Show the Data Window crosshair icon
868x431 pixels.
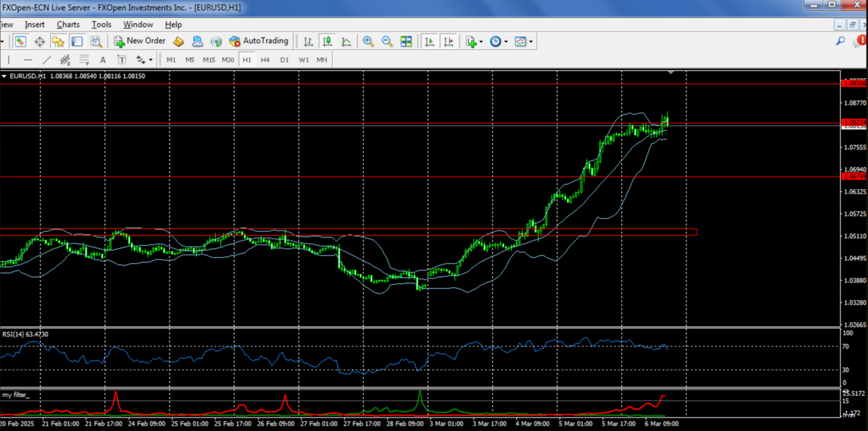coord(40,42)
